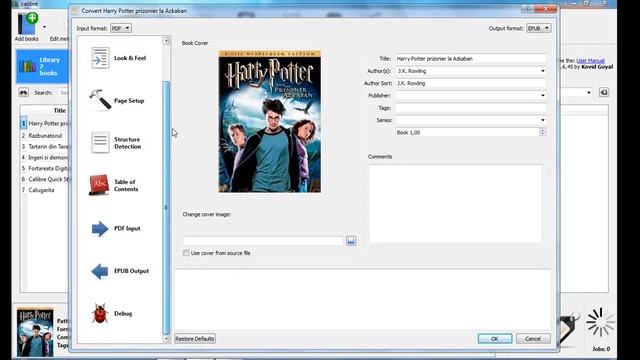Select the Tartarin din Tara book row

tap(45, 147)
